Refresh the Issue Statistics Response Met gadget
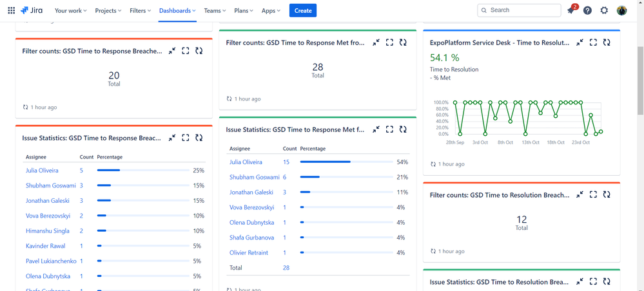Image resolution: width=644 pixels, height=291 pixels. pyautogui.click(x=403, y=129)
